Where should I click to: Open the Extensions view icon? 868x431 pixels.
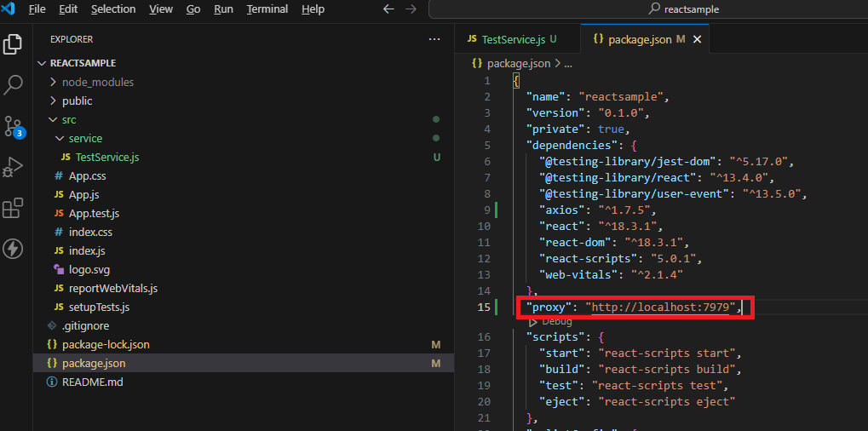click(x=14, y=208)
